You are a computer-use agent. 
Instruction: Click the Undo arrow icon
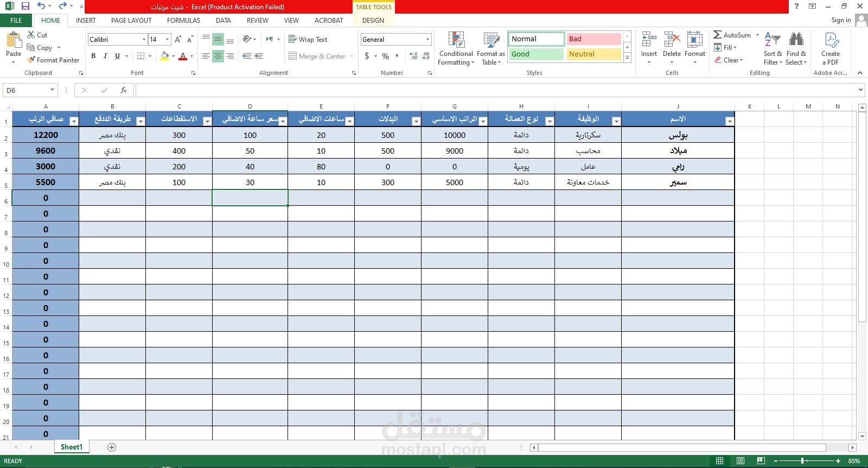[x=41, y=6]
